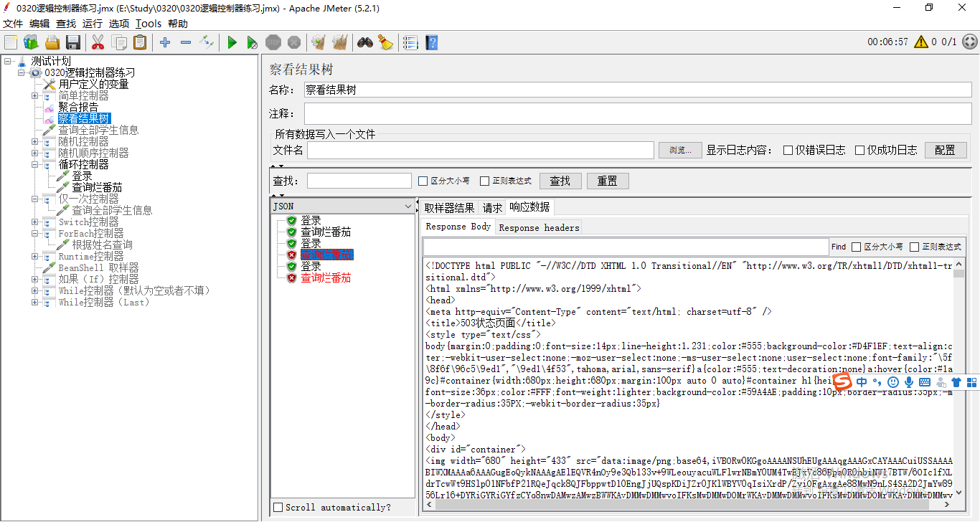Viewport: 980px width, 522px height.
Task: Start the test with green play icon
Action: (232, 42)
